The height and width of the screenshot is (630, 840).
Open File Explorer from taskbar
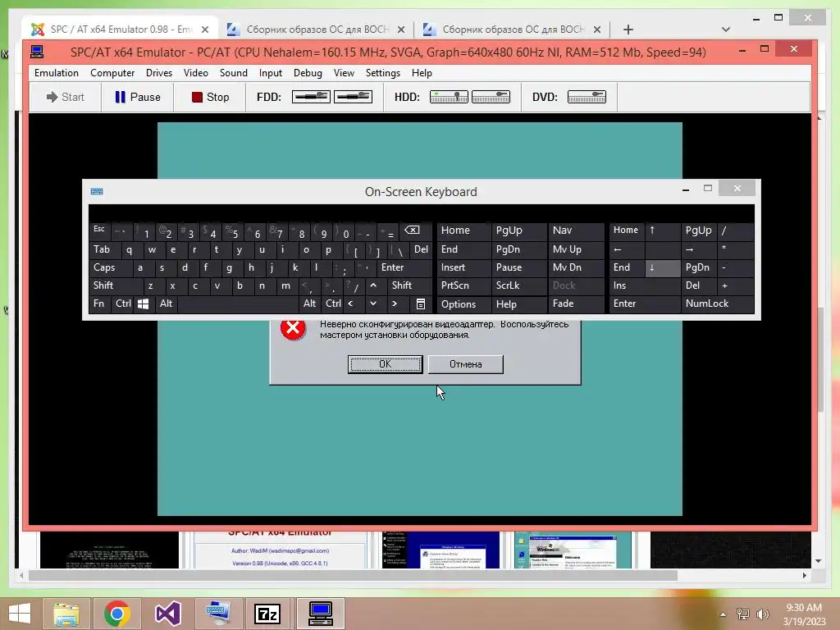point(66,614)
